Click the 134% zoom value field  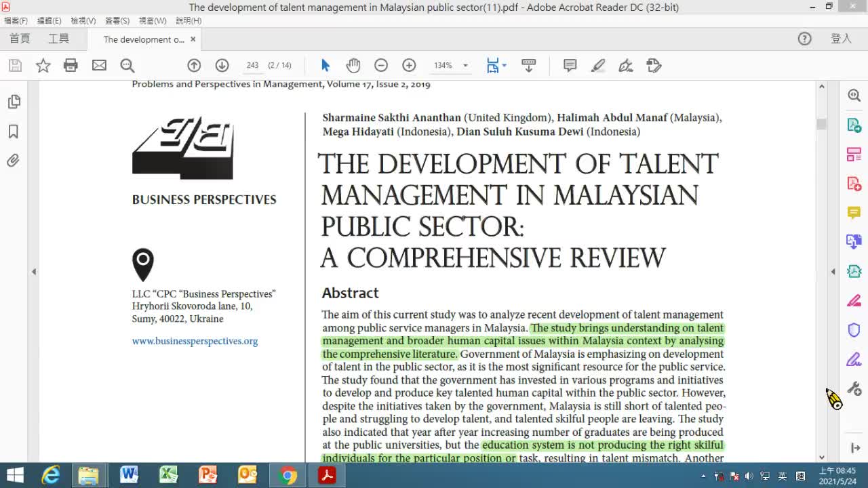(x=443, y=66)
